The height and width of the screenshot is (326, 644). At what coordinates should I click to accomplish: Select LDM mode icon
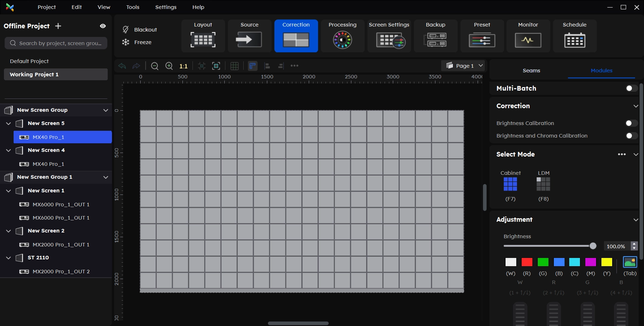pos(543,184)
